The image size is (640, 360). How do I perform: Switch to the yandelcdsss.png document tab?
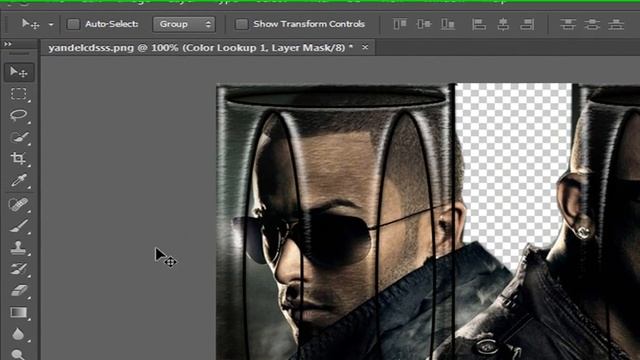coord(200,48)
